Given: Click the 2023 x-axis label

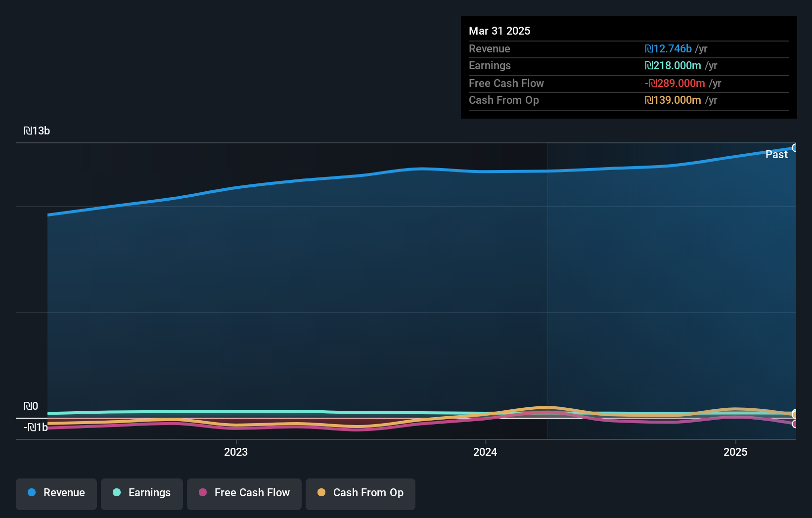Looking at the screenshot, I should [x=236, y=452].
